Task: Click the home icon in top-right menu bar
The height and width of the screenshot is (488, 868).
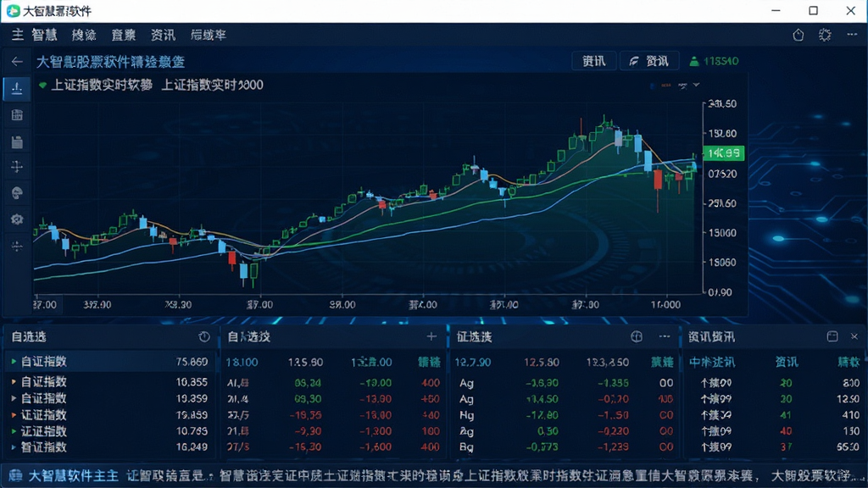Action: 798,35
